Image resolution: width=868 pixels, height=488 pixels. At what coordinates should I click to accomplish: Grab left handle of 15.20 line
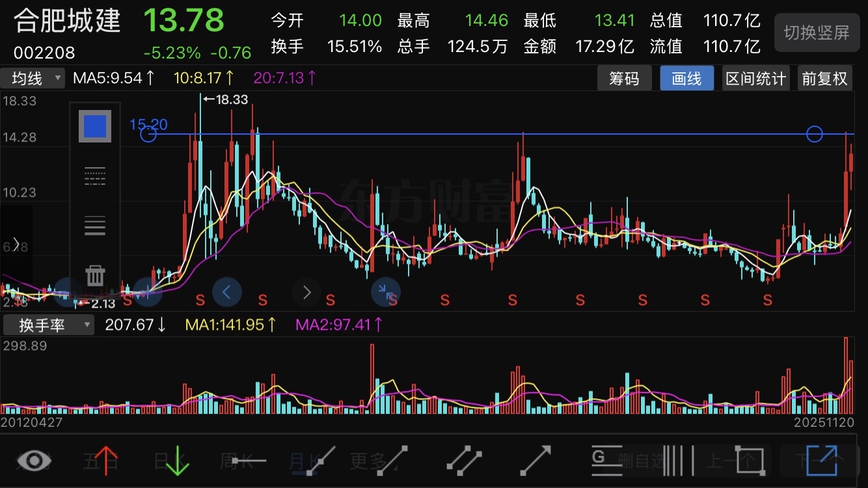149,134
